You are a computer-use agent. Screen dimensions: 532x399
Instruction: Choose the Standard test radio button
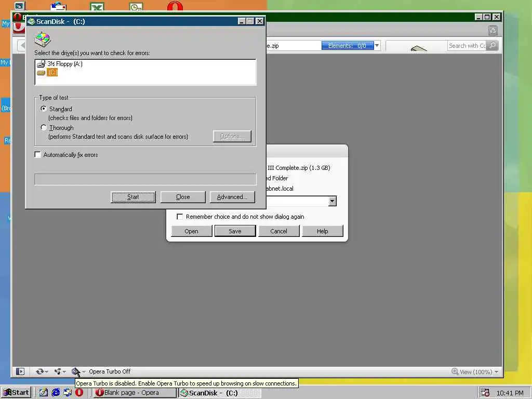[x=44, y=109]
